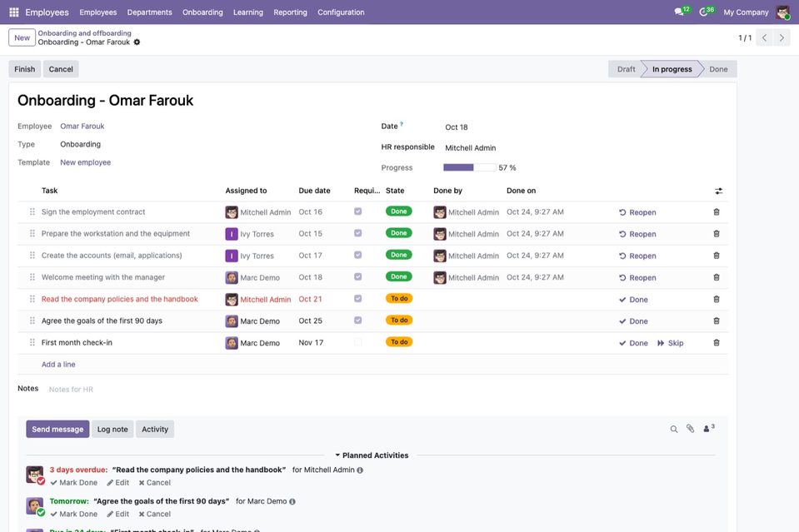Delete the Sign the employment contract row
This screenshot has height=532, width=799.
(716, 212)
